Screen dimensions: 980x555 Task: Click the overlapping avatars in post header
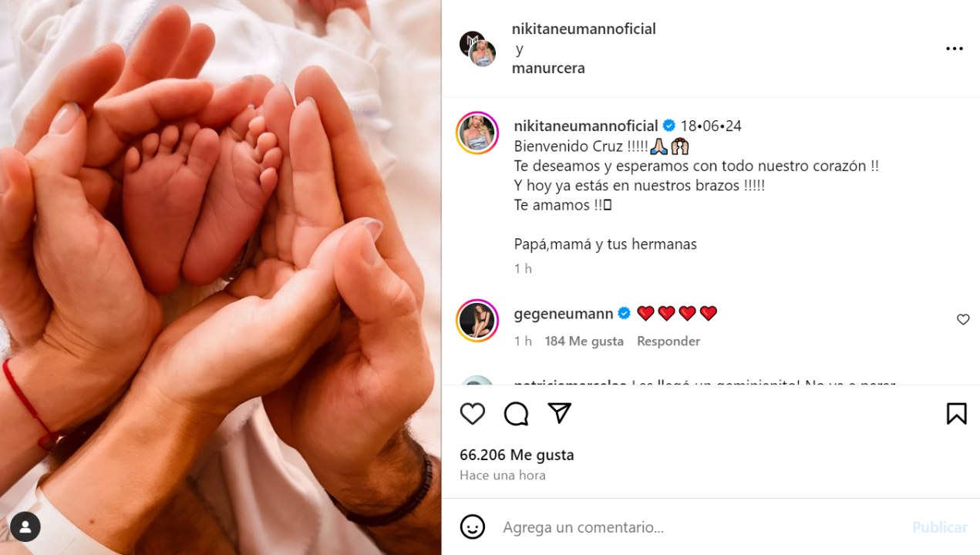[x=478, y=49]
